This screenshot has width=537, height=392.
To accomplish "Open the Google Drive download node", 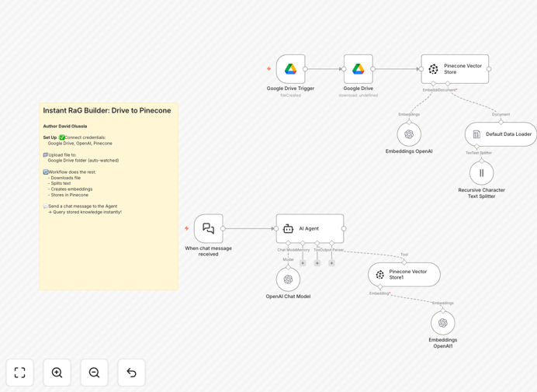I will (359, 69).
